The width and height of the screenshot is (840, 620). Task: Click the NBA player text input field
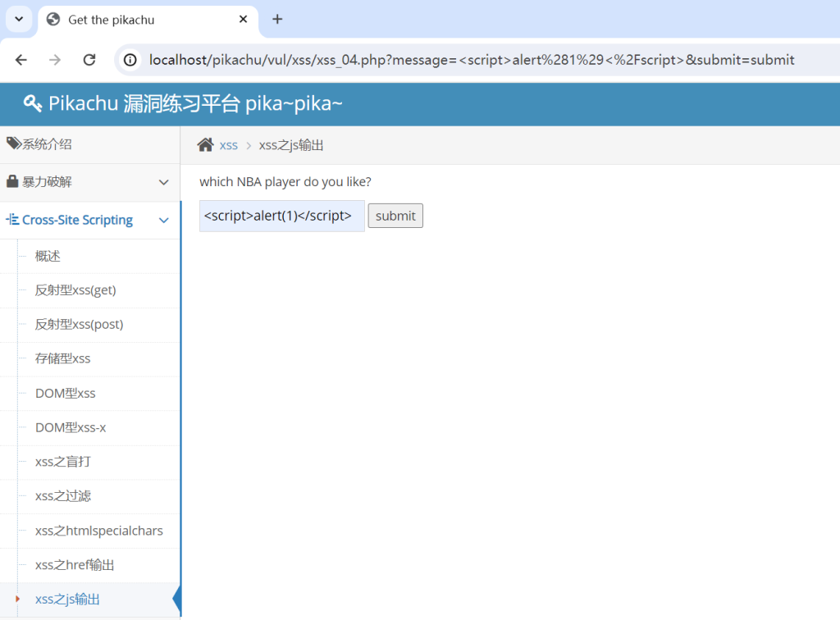click(282, 216)
